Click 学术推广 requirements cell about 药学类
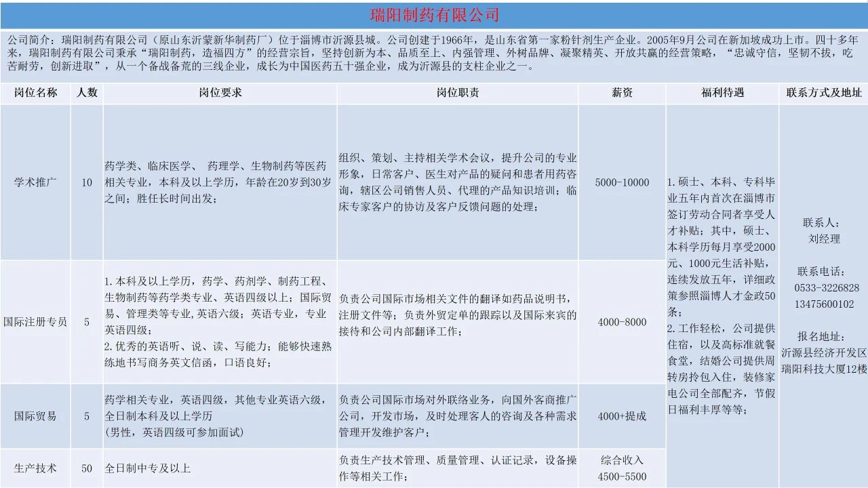 tap(220, 182)
